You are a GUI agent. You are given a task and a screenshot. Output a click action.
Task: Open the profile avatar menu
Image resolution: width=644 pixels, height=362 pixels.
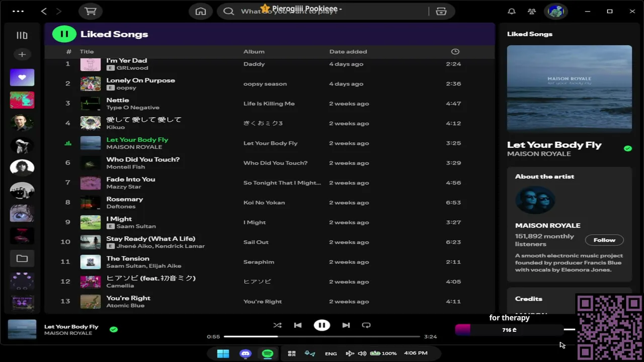556,11
